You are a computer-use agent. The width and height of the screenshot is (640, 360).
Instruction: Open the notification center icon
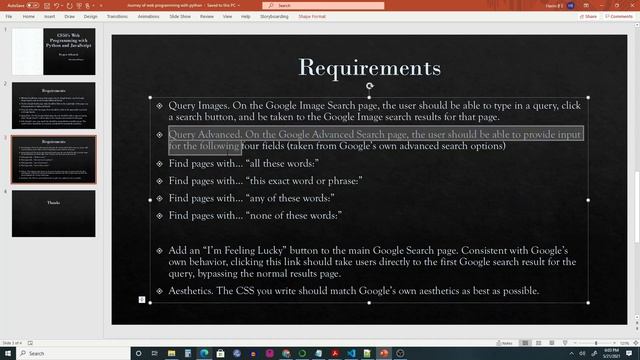click(629, 353)
